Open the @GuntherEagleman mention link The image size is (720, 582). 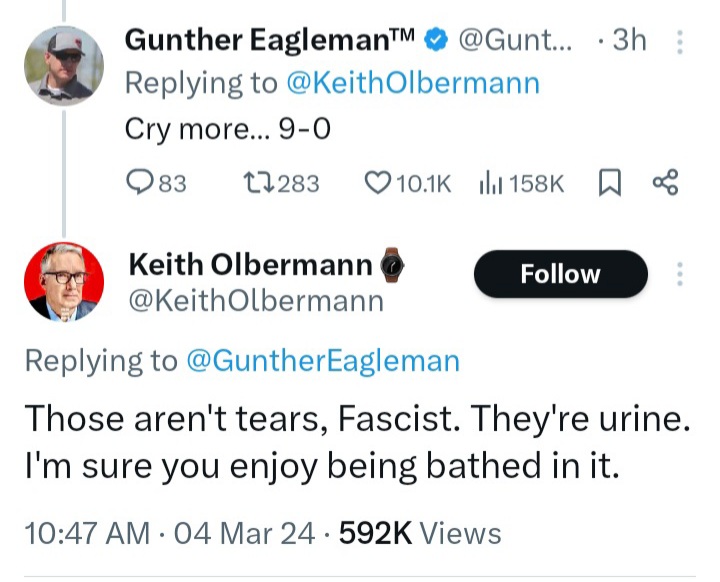point(323,361)
